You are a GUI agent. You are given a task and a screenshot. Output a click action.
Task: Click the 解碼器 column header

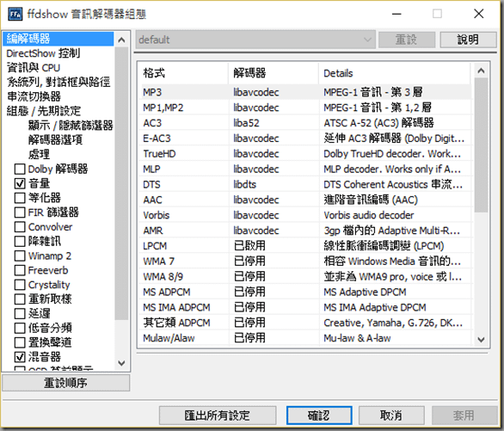[x=274, y=73]
